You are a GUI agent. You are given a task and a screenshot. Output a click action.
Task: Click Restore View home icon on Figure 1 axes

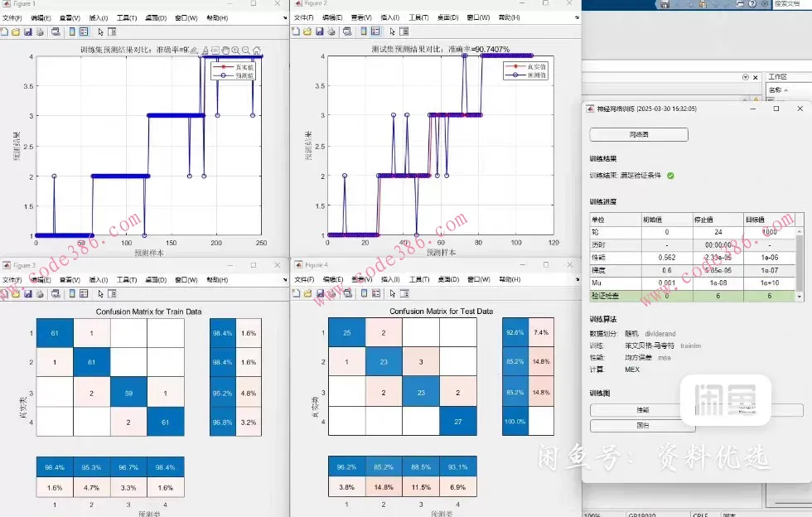pos(256,51)
